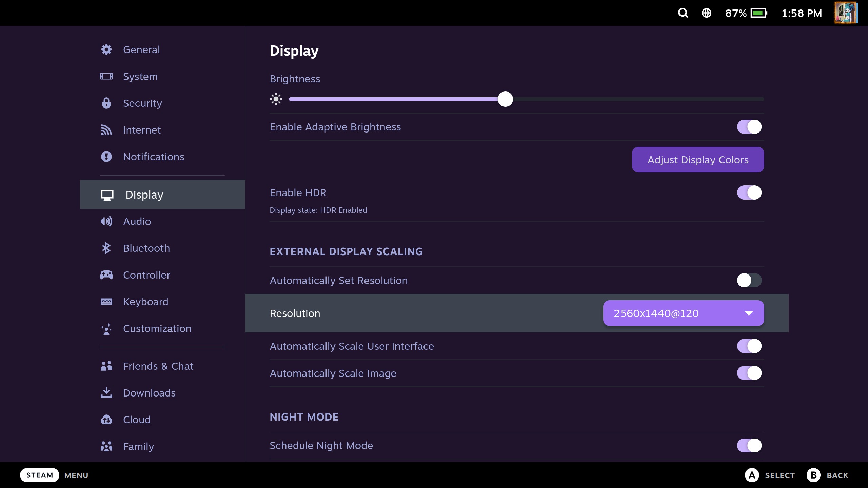The height and width of the screenshot is (488, 868).
Task: Click the MENU label in footer
Action: click(76, 475)
